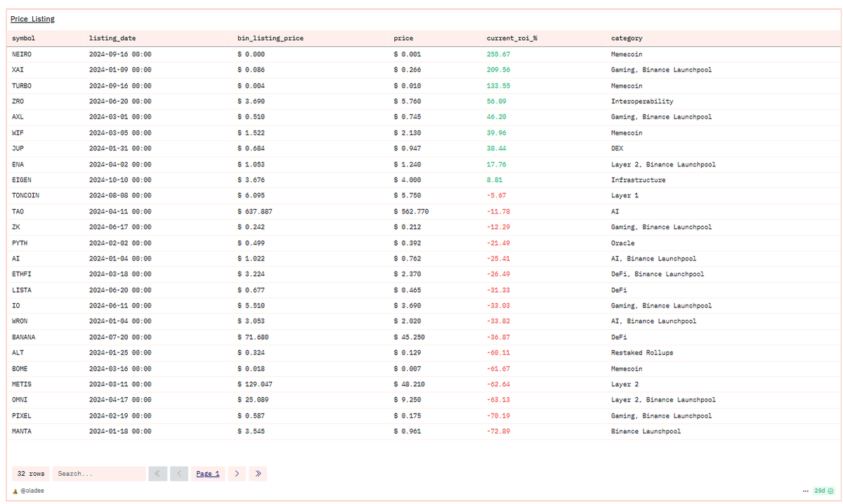This screenshot has height=504, width=843.
Task: Select the ALT symbol cell
Action: click(18, 353)
